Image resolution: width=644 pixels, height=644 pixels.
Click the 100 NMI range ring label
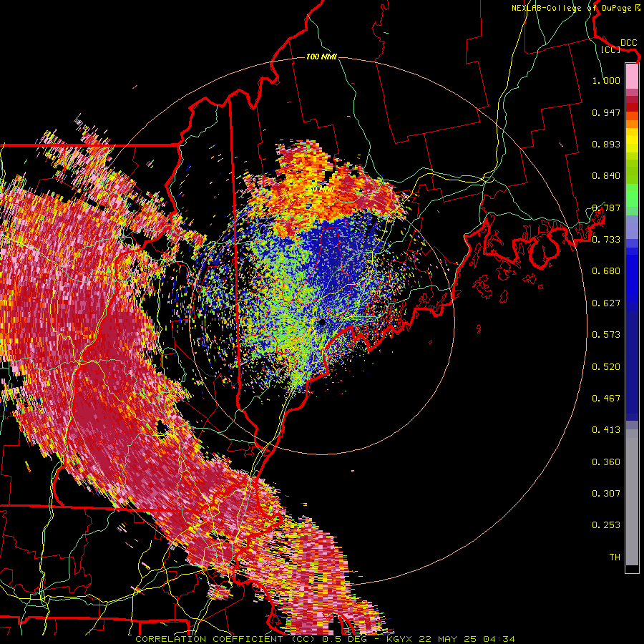321,57
